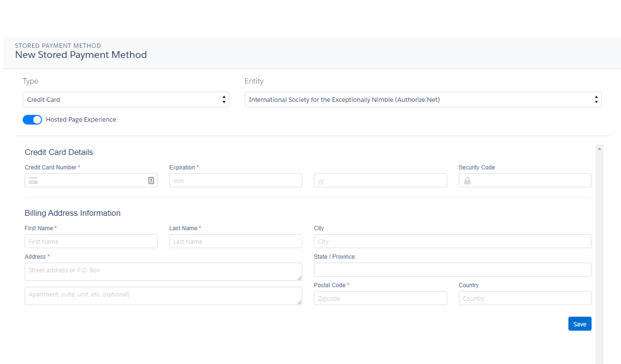This screenshot has width=621, height=364.
Task: Click into the First Name input
Action: [91, 241]
